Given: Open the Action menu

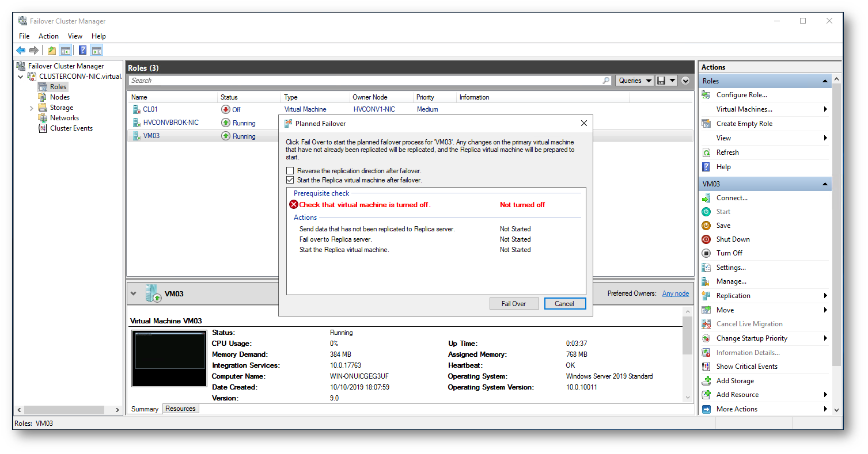Looking at the screenshot, I should tap(48, 36).
